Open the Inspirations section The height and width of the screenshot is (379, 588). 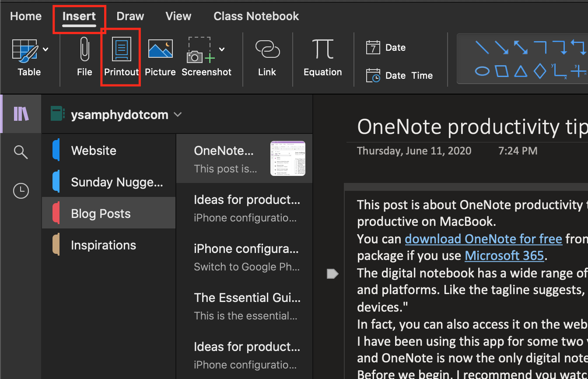(x=108, y=245)
